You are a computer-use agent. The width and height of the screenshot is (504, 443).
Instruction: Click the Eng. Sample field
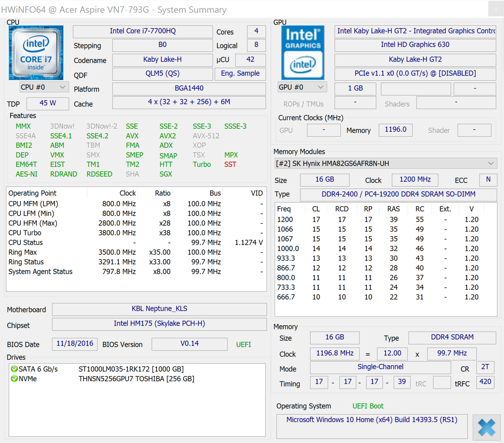point(240,74)
